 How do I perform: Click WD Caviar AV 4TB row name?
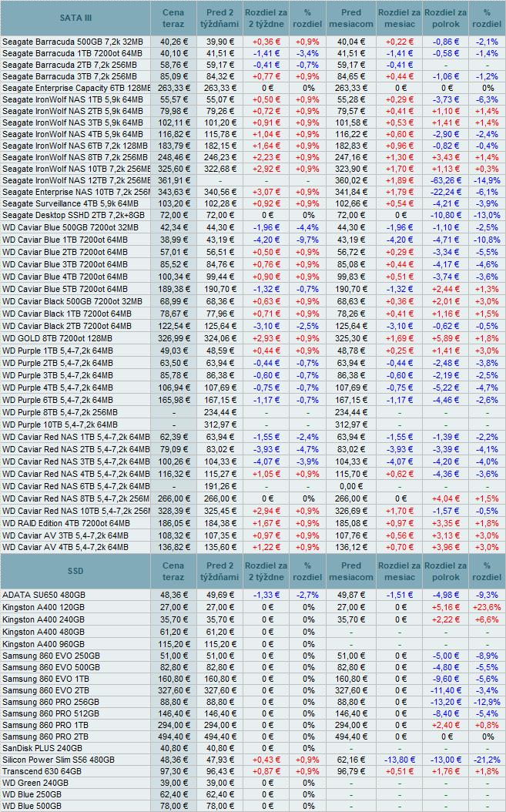(x=65, y=547)
